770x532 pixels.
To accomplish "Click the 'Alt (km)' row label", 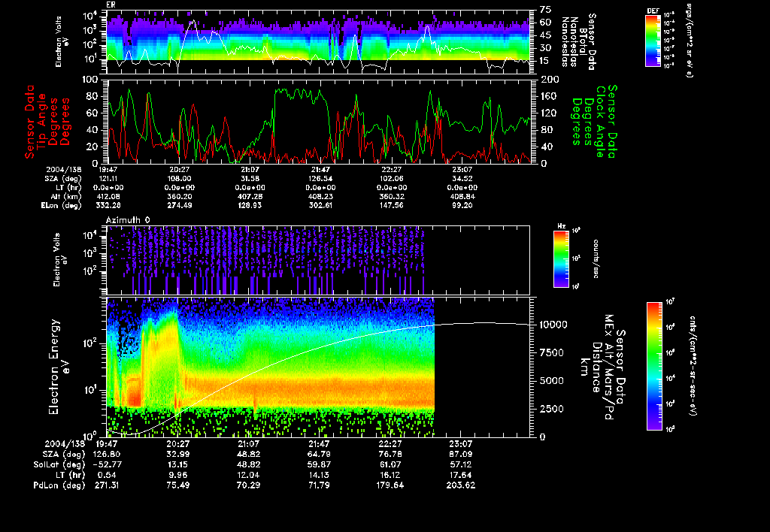I will [x=66, y=196].
